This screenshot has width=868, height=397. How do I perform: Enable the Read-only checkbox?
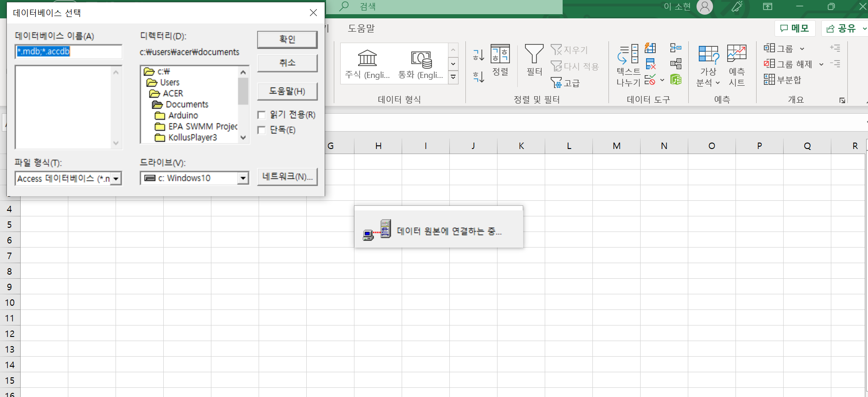tap(262, 115)
